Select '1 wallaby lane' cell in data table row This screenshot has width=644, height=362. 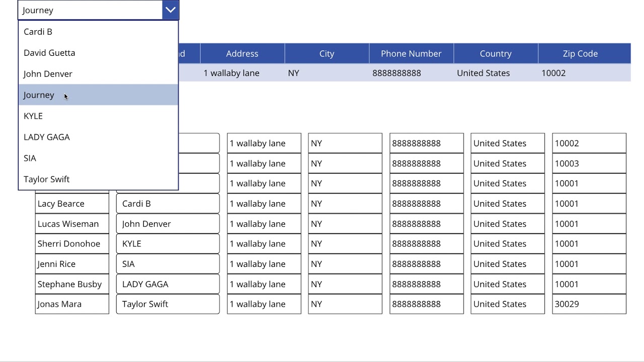coord(242,73)
